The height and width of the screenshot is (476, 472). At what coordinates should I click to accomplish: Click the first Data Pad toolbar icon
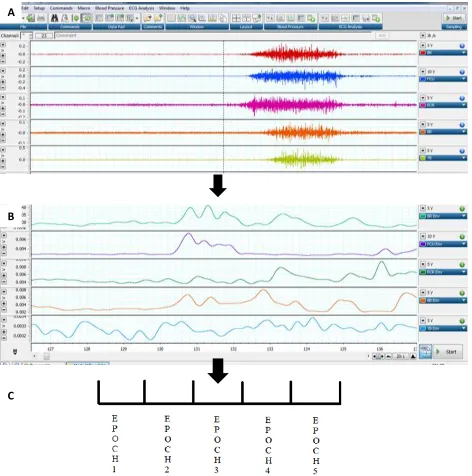pyautogui.click(x=99, y=18)
